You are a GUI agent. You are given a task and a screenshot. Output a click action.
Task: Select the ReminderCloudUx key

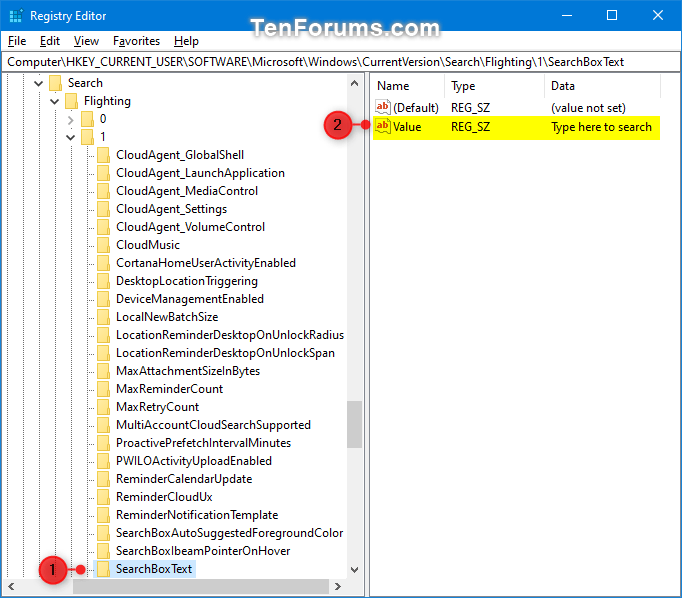click(x=164, y=497)
